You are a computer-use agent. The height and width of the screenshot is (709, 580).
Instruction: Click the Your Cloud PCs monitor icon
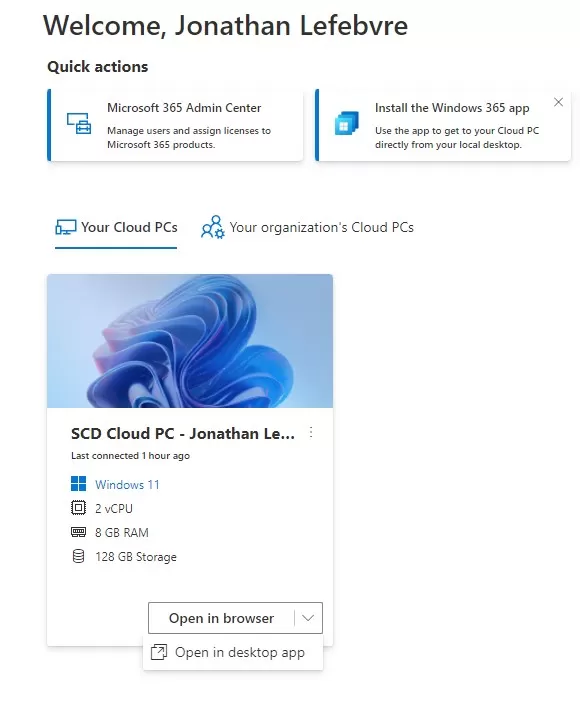(x=66, y=227)
